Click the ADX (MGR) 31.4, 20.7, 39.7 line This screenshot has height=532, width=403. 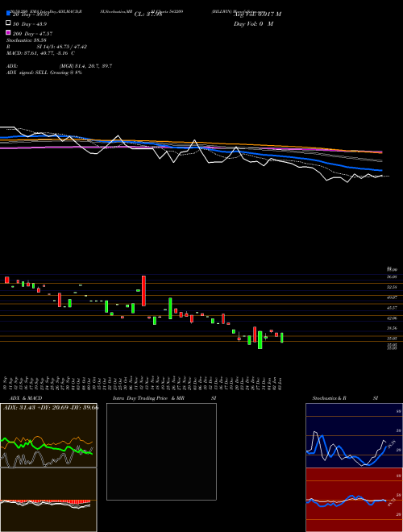point(60,66)
